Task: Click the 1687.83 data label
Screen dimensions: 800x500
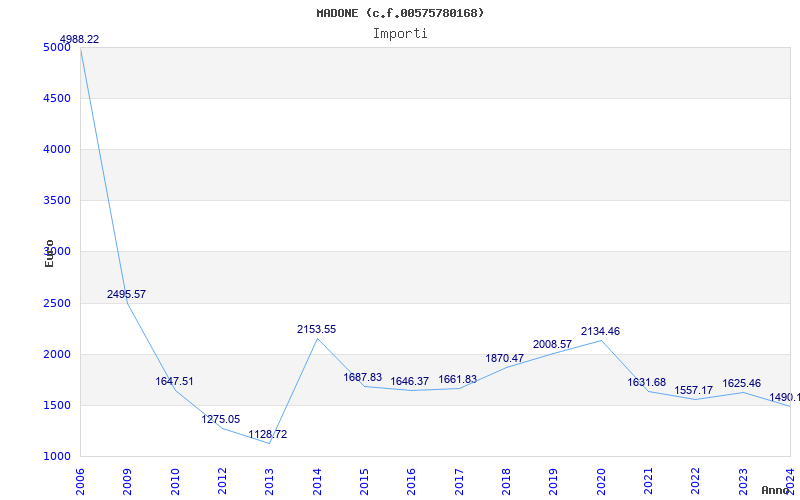Action: (x=362, y=378)
